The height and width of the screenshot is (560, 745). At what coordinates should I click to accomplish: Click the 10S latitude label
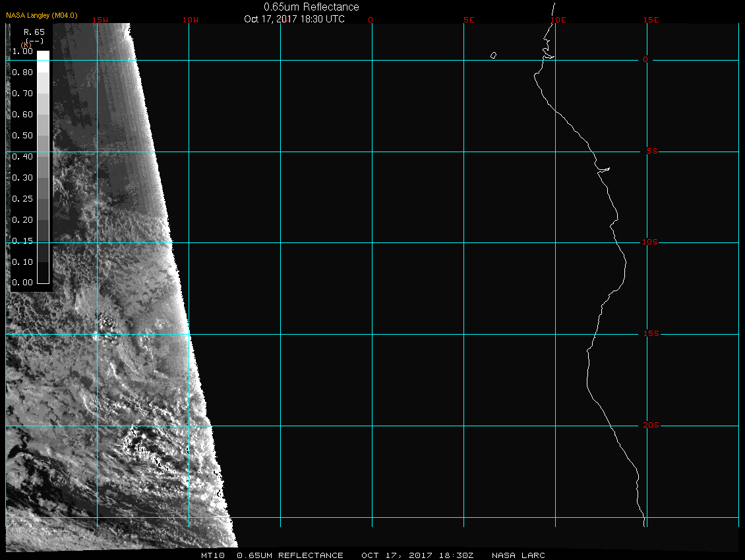[x=649, y=242]
